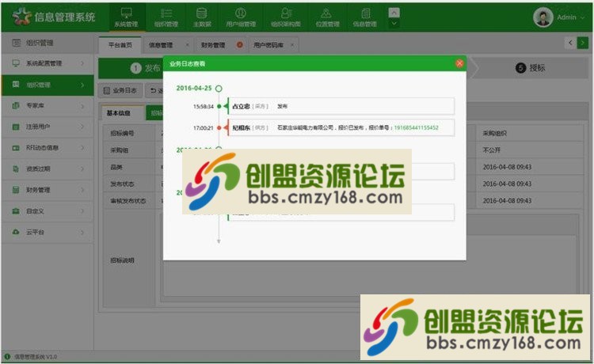The width and height of the screenshot is (594, 364).
Task: Click the 不公开 table value
Action: [x=491, y=150]
